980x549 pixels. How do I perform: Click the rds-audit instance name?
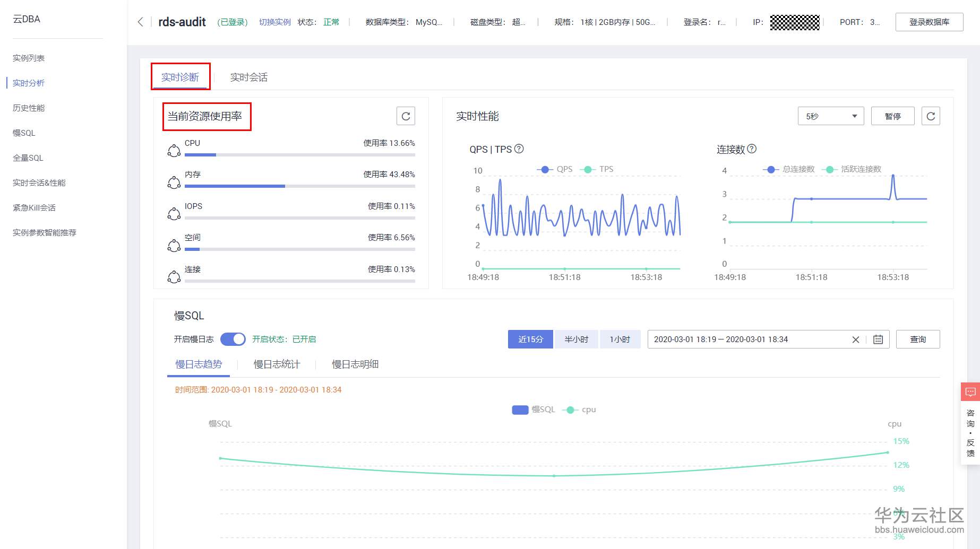(x=182, y=22)
